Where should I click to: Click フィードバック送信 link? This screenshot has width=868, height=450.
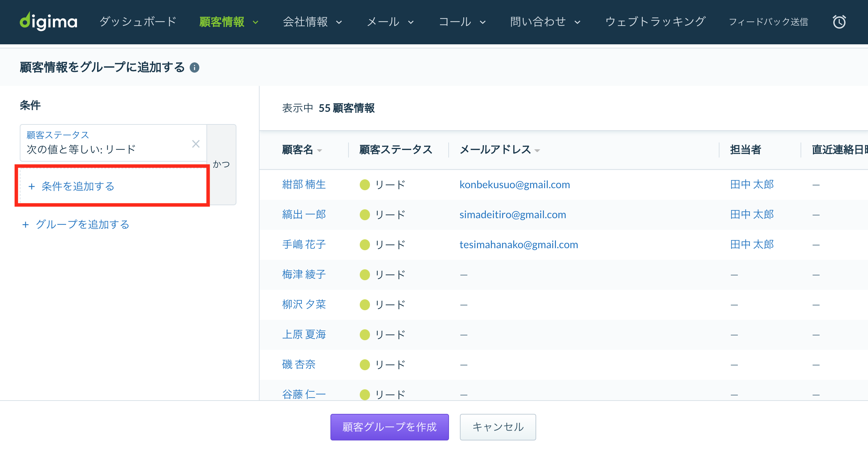[769, 22]
